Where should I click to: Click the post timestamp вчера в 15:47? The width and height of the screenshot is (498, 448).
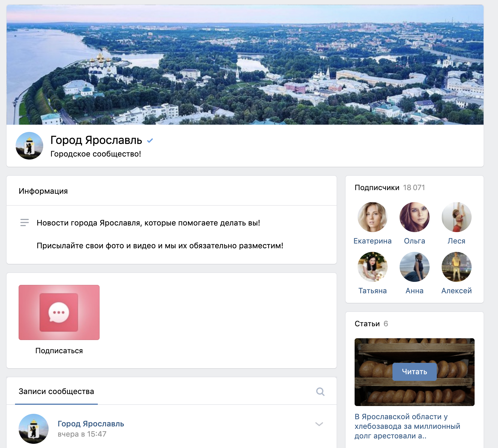[x=82, y=434]
